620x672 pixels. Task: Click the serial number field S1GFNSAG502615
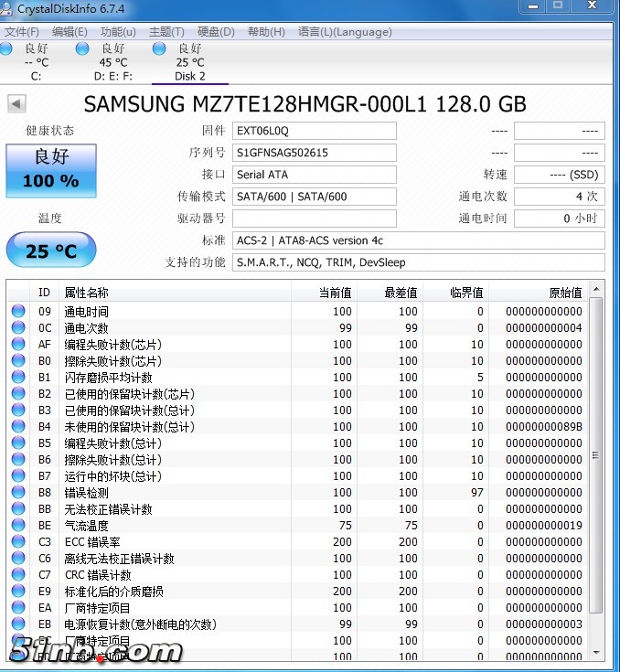click(x=314, y=153)
